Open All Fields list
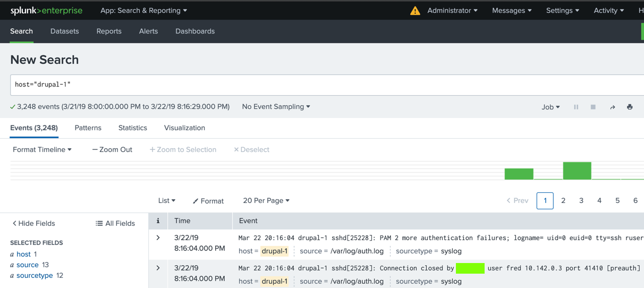Screen dimensions: 644x288 [x=115, y=223]
